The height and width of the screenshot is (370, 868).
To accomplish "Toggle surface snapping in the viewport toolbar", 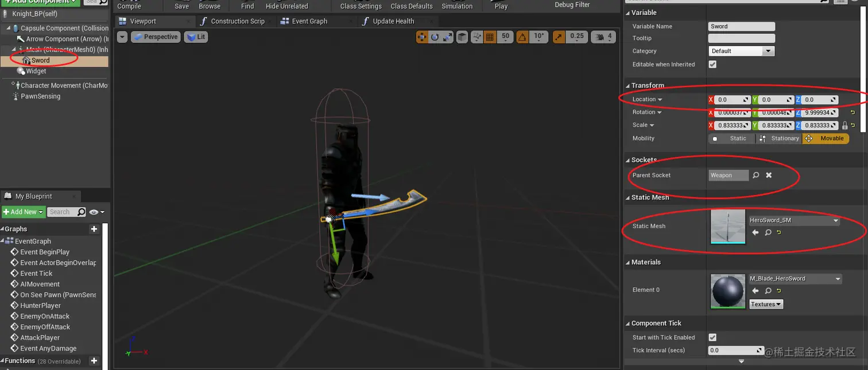I will pyautogui.click(x=477, y=37).
